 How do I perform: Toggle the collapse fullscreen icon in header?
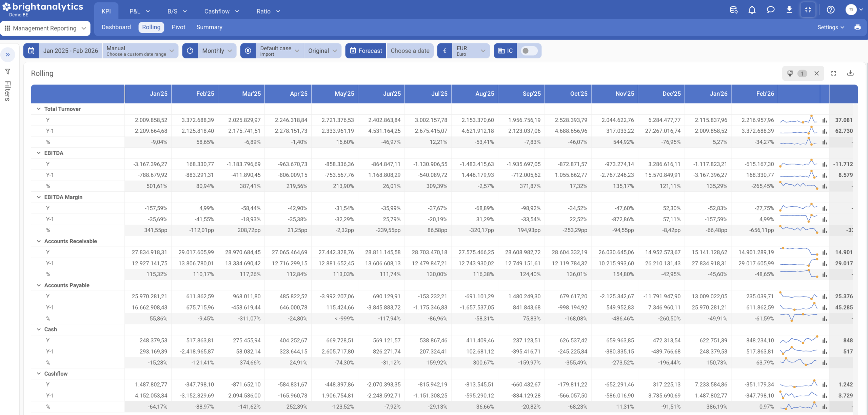click(x=808, y=10)
